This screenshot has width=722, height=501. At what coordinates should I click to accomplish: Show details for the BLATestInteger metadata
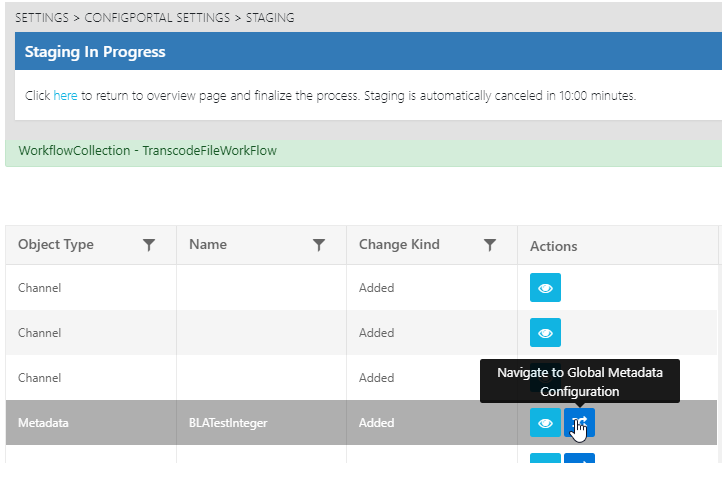tap(545, 423)
